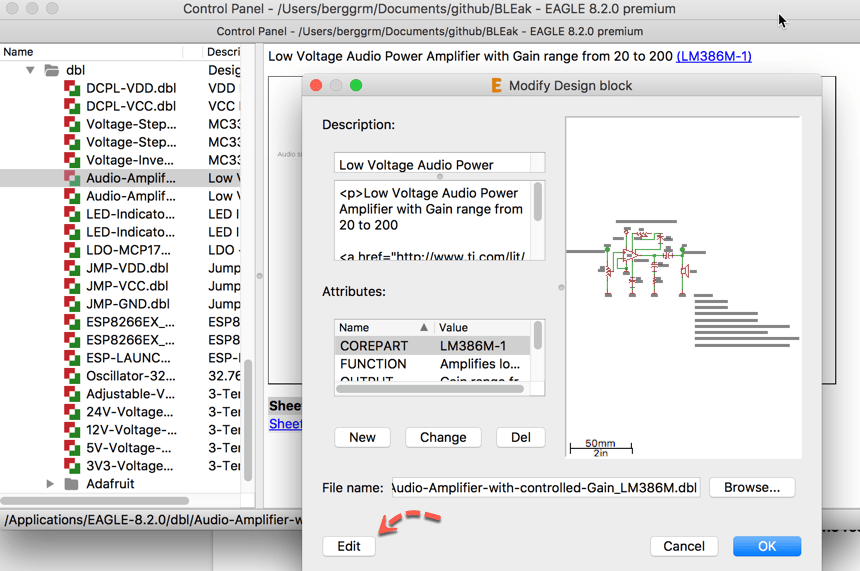The height and width of the screenshot is (571, 860).
Task: Select the JMP-GND.dbl entry
Action: (x=128, y=304)
